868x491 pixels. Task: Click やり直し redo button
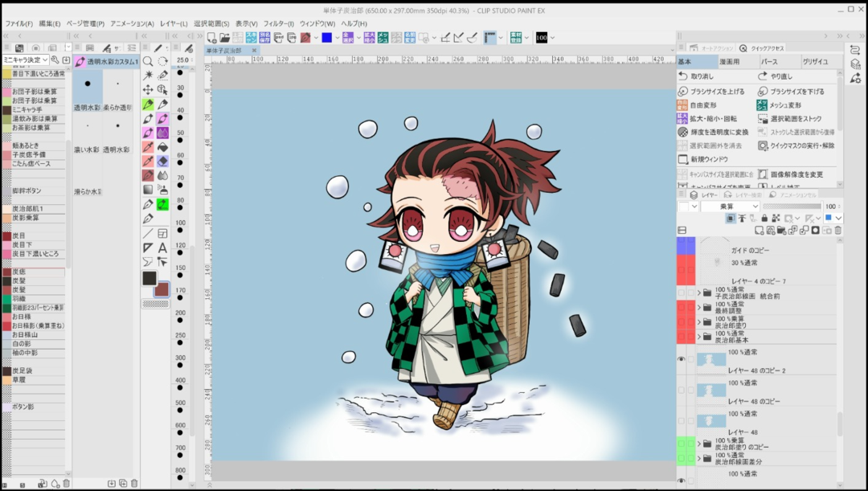776,76
